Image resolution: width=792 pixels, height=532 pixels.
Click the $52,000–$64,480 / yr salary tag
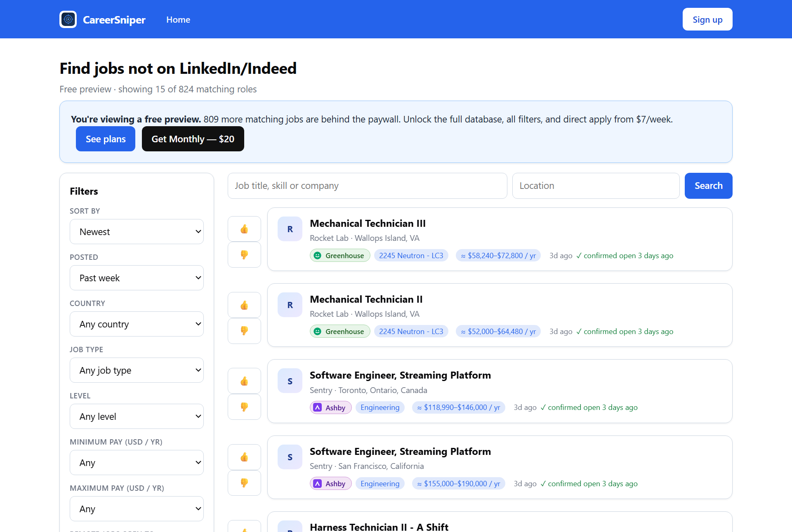click(x=498, y=332)
